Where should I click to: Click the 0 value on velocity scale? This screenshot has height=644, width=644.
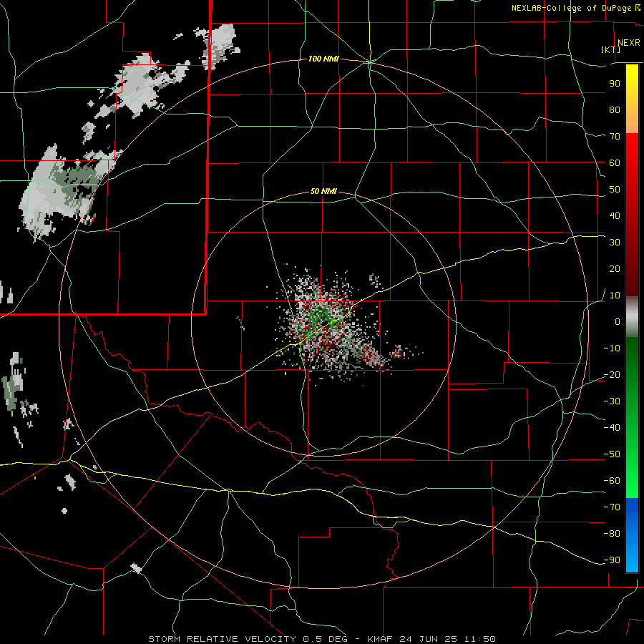[x=618, y=322]
